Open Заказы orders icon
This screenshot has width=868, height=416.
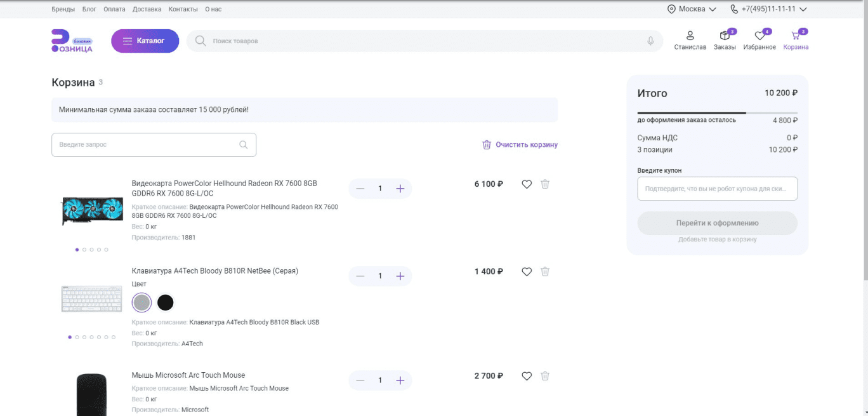click(725, 36)
